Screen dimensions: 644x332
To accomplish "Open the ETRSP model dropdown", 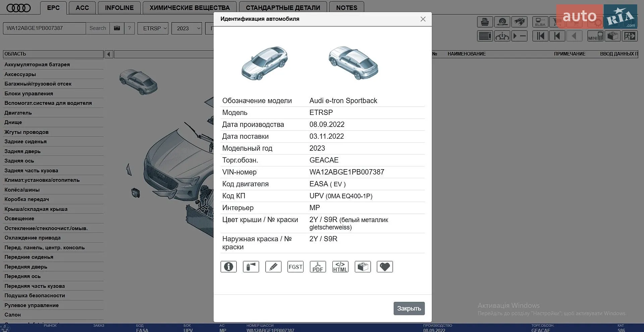I will click(153, 28).
